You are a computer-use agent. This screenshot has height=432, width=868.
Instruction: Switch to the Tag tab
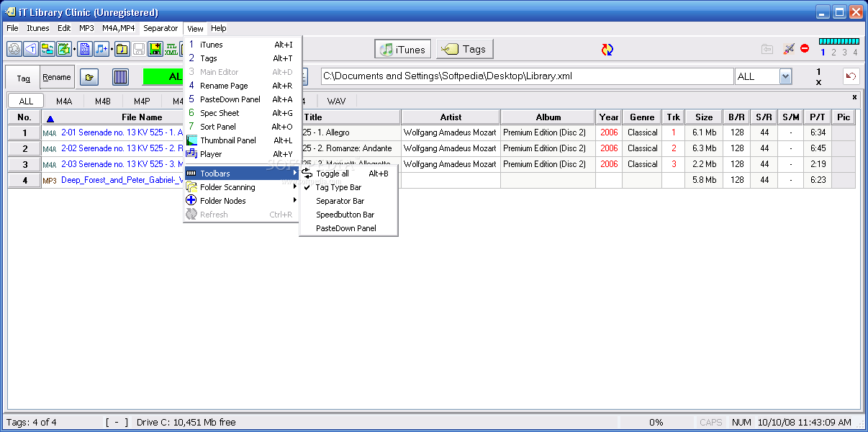coord(23,78)
